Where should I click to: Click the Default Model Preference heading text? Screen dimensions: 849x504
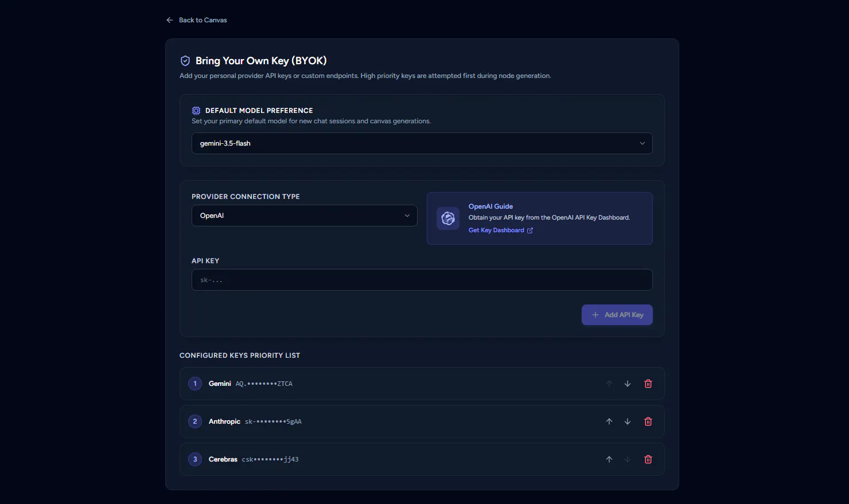pos(259,111)
